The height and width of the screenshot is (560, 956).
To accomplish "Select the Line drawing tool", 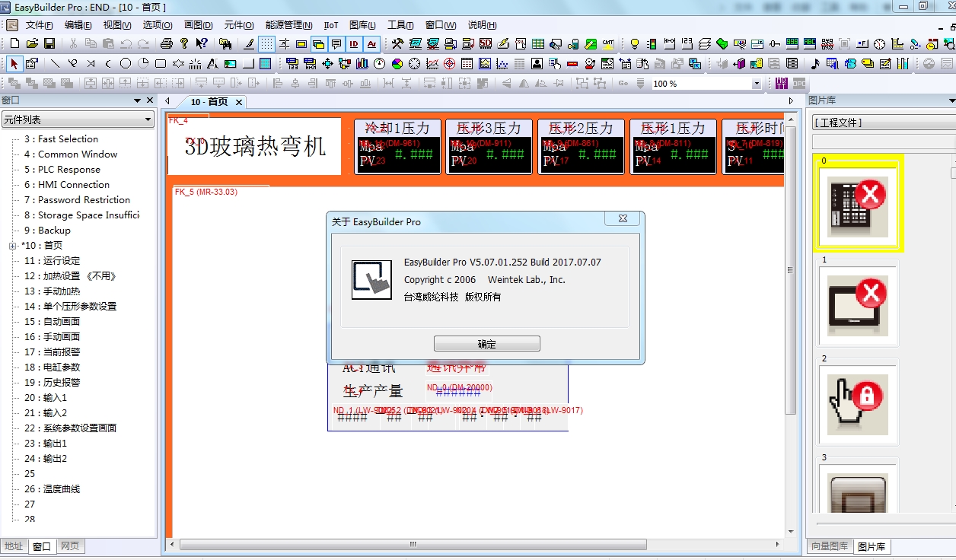I will pos(56,63).
